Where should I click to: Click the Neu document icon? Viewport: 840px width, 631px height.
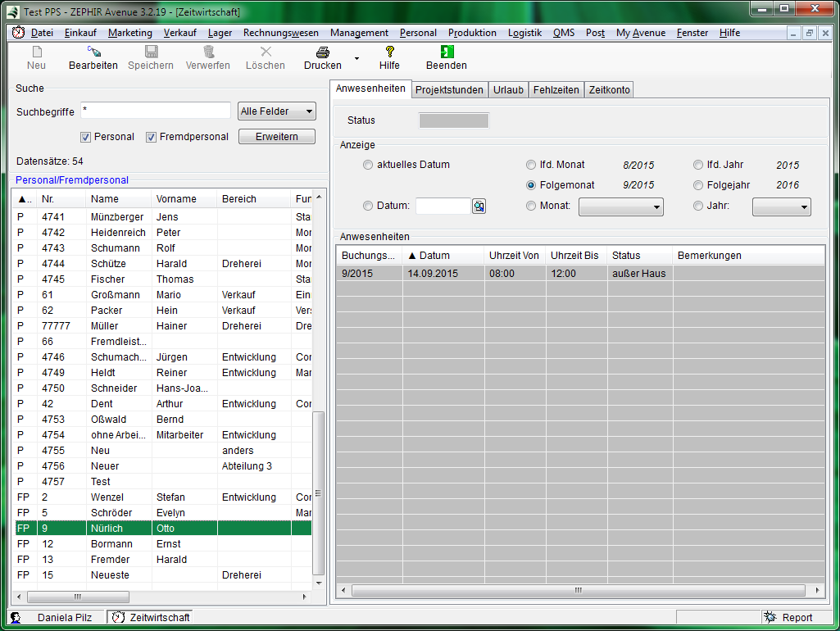[x=36, y=52]
